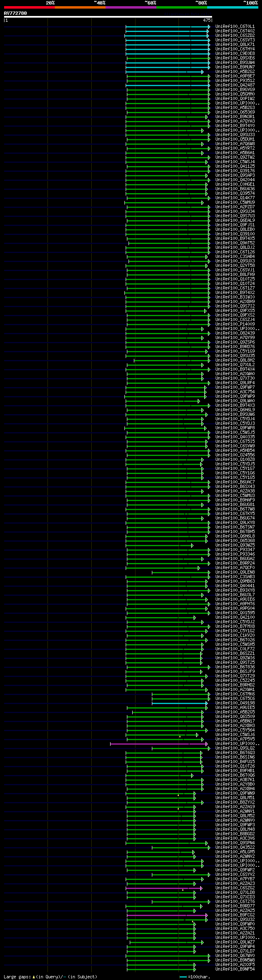Select the UniRef100_Q9SXE6 label
Screen dimensions: 262x980
(x=235, y=58)
